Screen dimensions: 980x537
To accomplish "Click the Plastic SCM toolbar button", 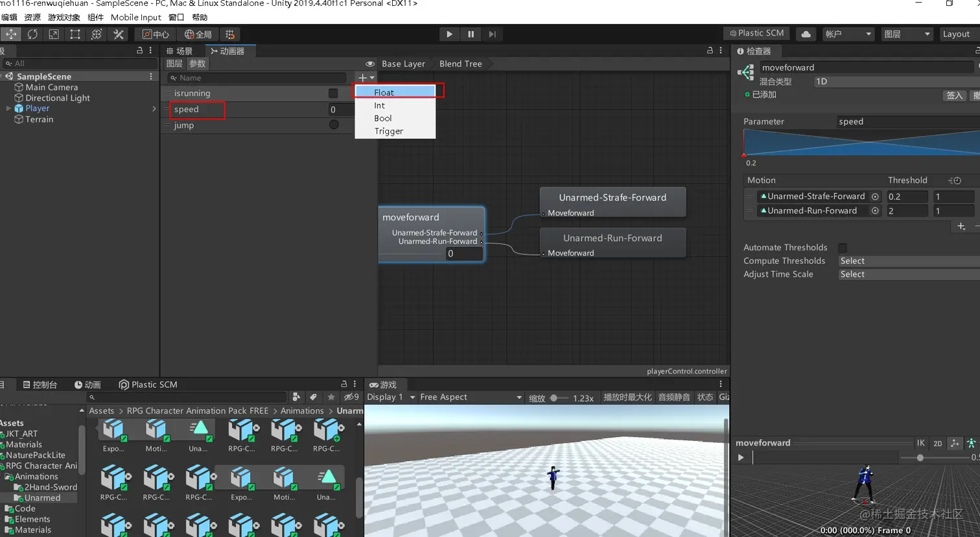I will click(756, 33).
